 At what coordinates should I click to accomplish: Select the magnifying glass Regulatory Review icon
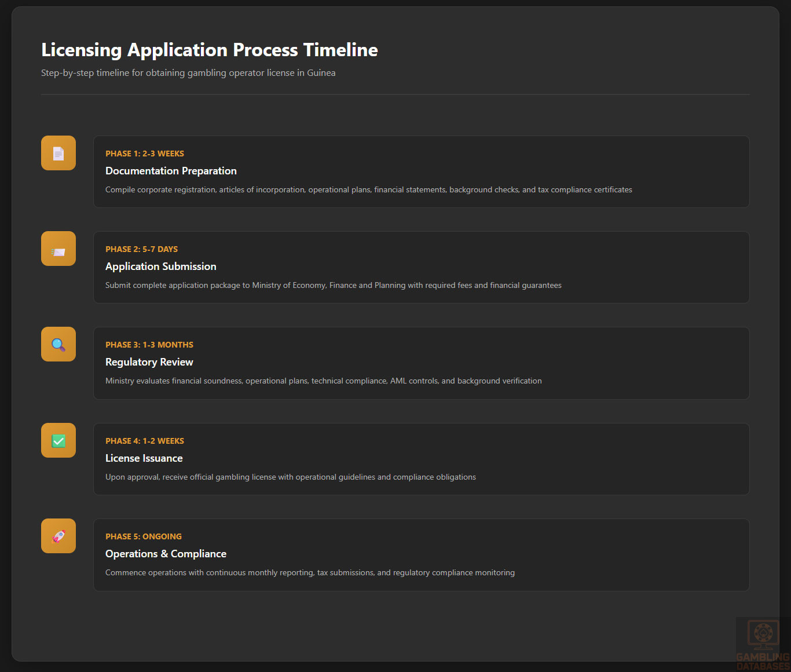click(58, 345)
